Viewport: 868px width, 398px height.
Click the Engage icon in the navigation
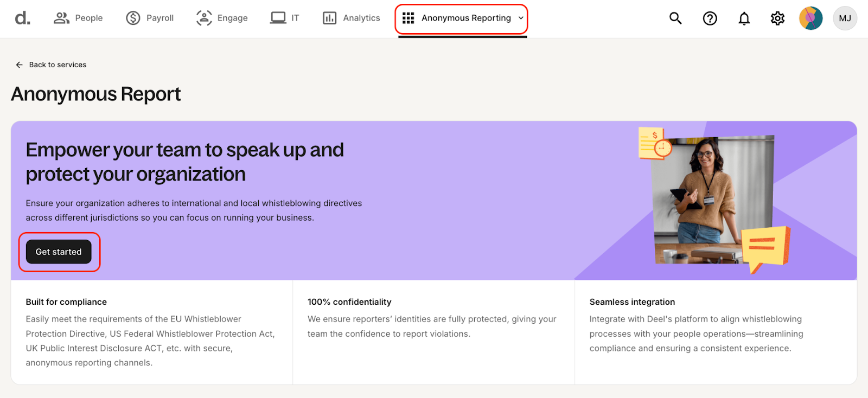tap(204, 18)
